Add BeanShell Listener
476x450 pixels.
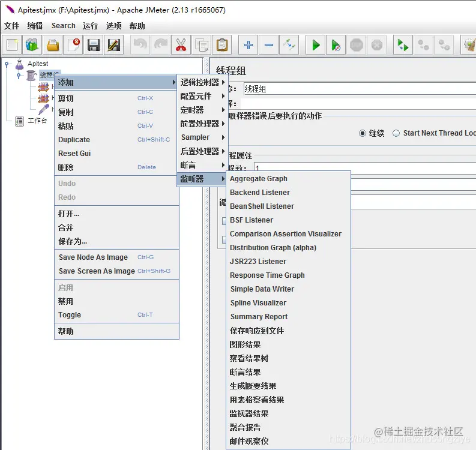coord(288,206)
